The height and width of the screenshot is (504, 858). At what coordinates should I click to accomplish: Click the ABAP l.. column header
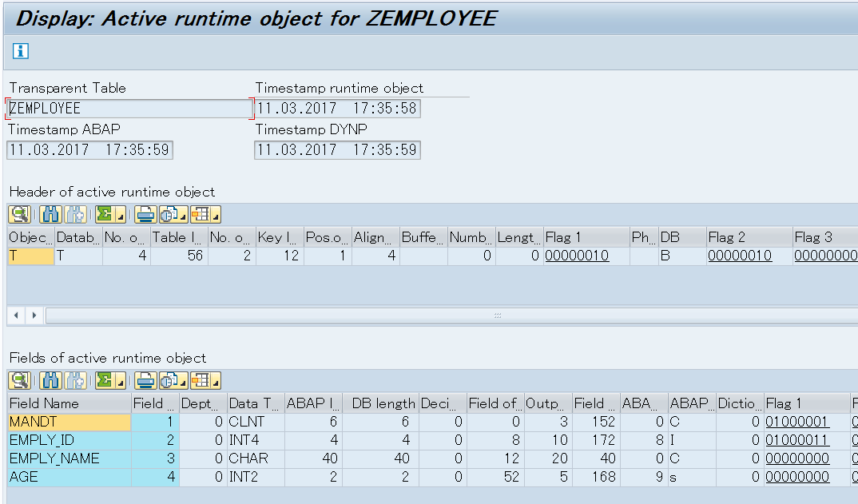click(313, 403)
